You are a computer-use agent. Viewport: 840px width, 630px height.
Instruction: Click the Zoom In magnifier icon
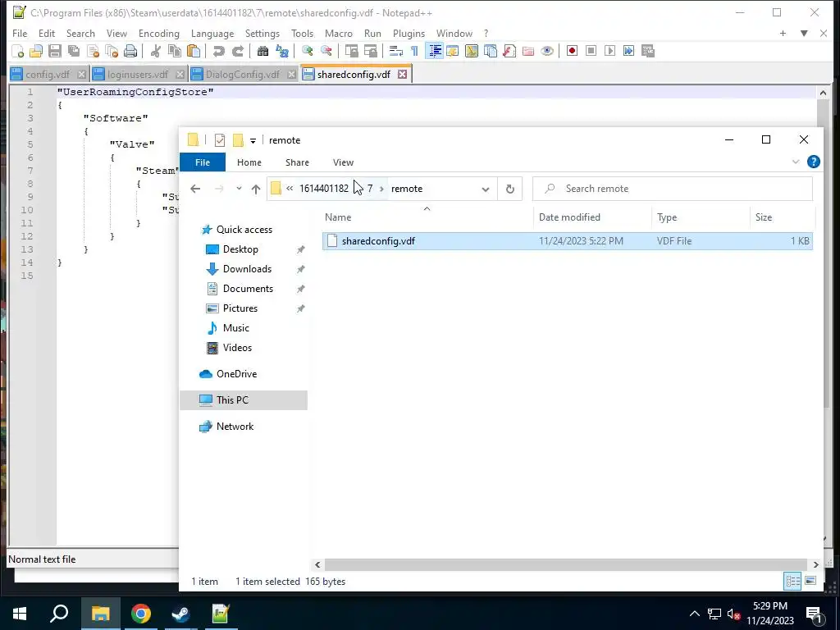tap(307, 51)
